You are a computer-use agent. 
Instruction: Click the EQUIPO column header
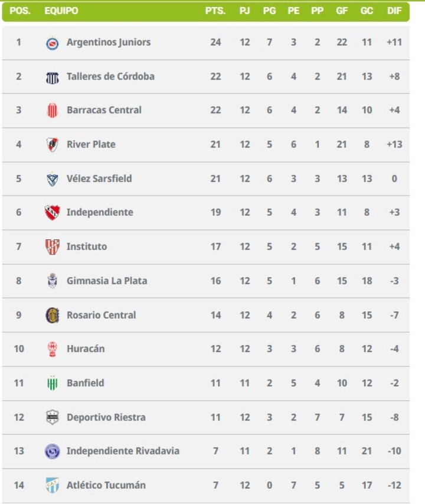click(61, 11)
